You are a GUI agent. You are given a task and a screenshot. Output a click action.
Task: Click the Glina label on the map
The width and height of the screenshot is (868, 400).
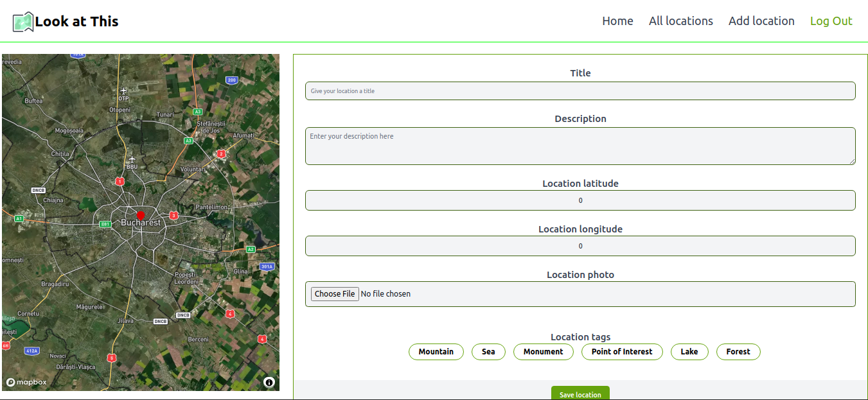coord(240,272)
